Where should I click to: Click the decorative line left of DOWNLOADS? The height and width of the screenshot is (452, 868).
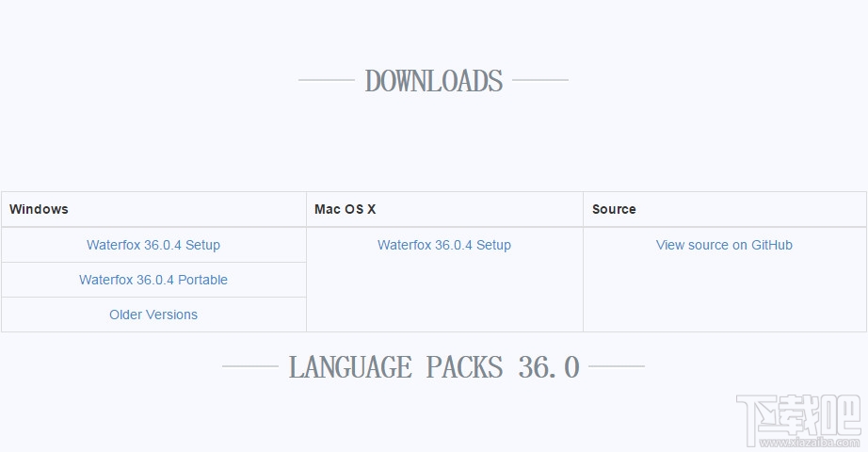[326, 80]
